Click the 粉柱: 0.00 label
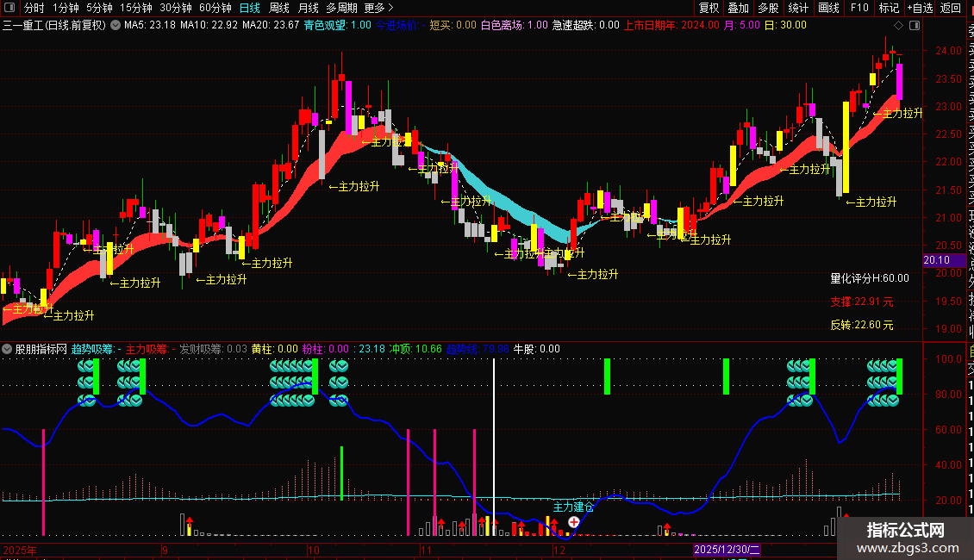Viewport: 974px width, 560px height. 326,349
